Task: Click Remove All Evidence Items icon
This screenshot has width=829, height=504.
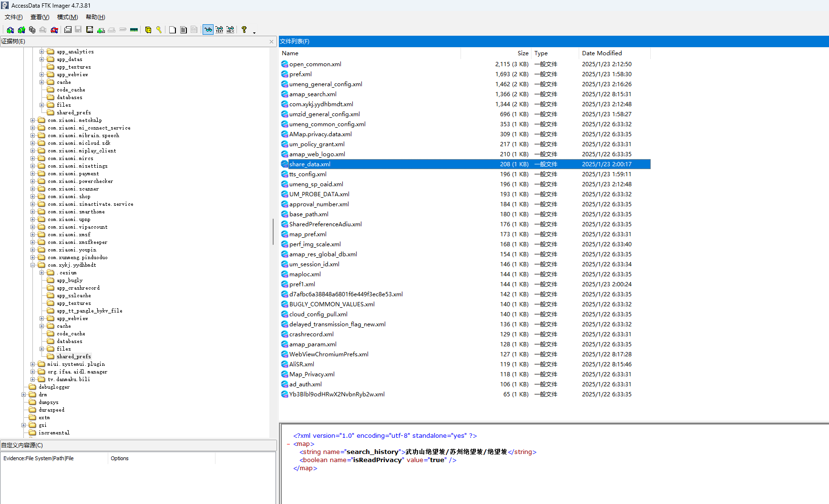Action: point(54,30)
